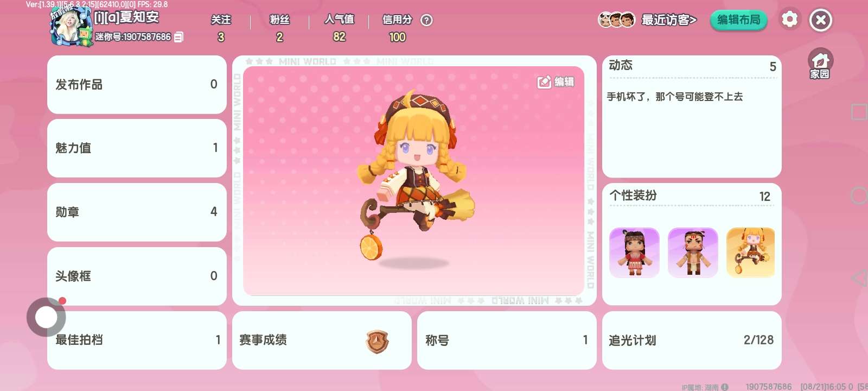Select the red-dress girl outfit thumbnail
The height and width of the screenshot is (391, 868).
[634, 253]
